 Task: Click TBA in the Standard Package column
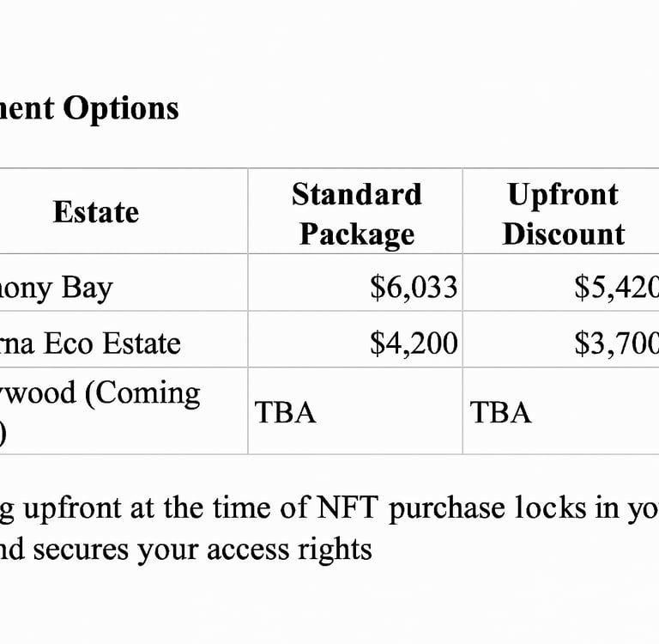coord(286,413)
